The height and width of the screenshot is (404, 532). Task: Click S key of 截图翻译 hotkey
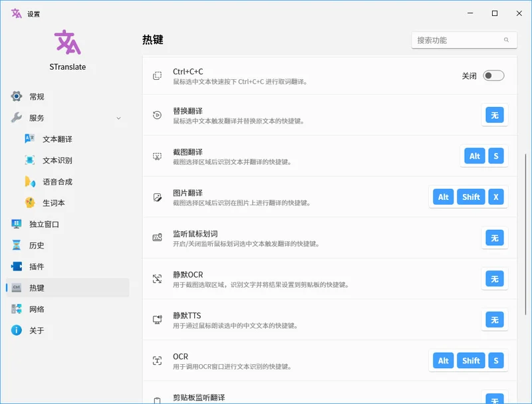pyautogui.click(x=496, y=156)
